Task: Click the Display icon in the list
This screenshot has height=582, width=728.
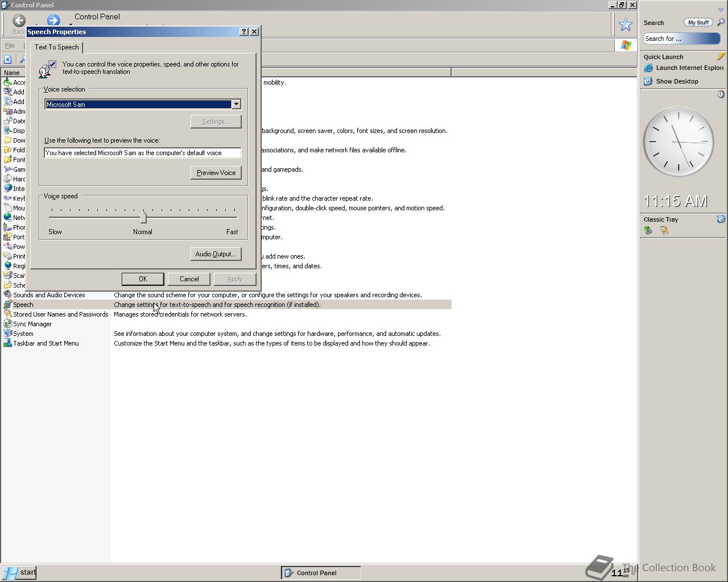Action: (8, 131)
